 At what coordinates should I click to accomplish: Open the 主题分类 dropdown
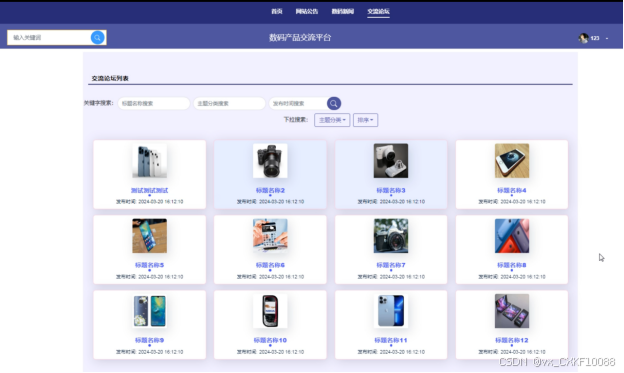[x=332, y=120]
